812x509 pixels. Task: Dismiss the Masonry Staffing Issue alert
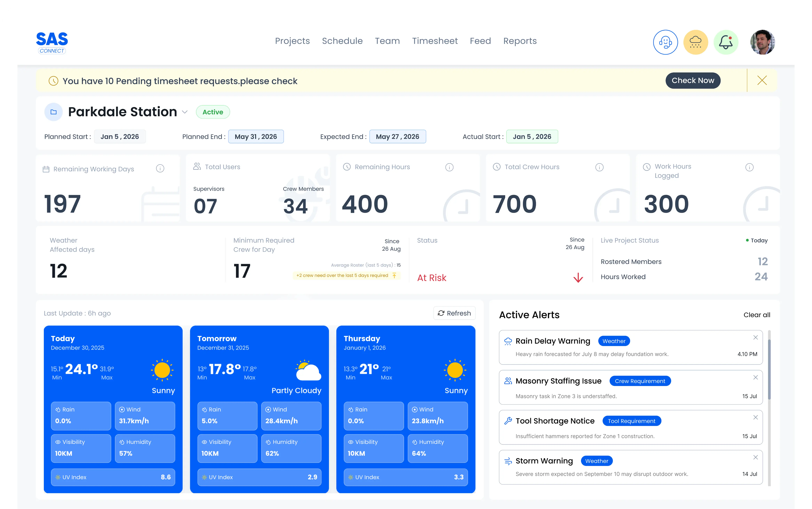click(756, 377)
